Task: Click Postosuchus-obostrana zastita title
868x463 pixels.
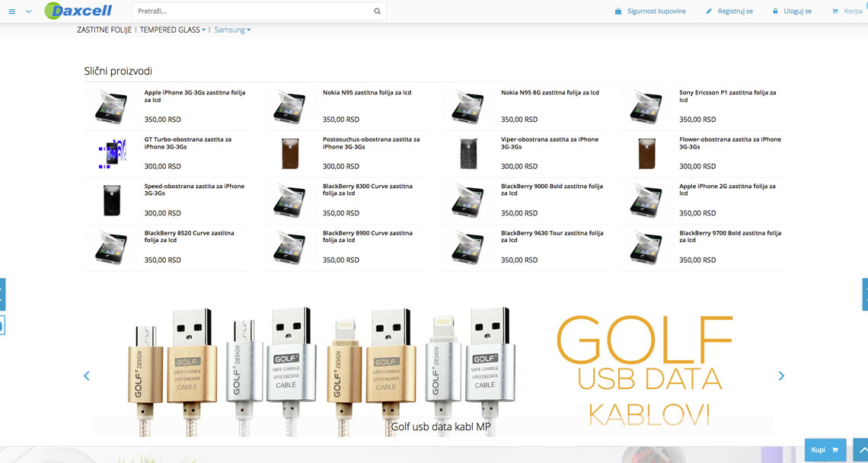Action: pos(372,143)
